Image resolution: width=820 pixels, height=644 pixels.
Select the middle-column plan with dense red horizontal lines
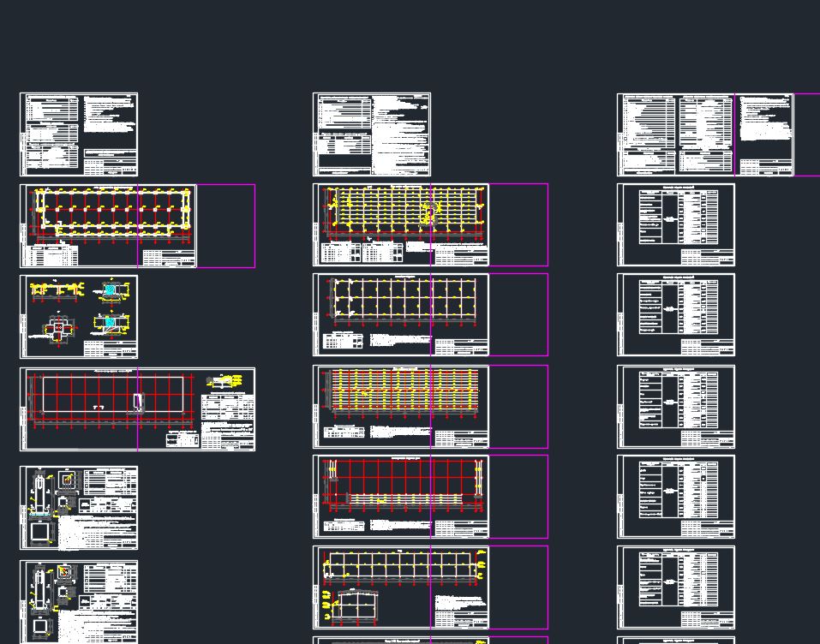401,407
